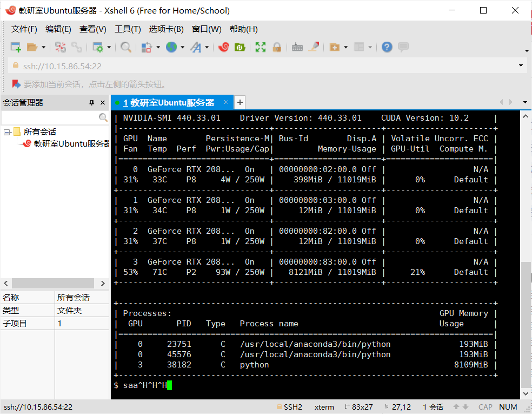Click the Reconnect broken-link icon

click(61, 47)
